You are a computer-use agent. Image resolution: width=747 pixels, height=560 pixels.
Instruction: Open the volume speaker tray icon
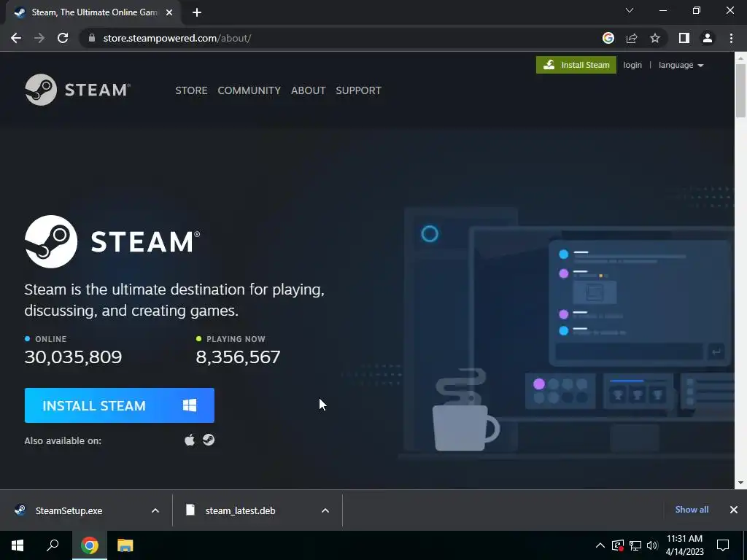click(652, 545)
